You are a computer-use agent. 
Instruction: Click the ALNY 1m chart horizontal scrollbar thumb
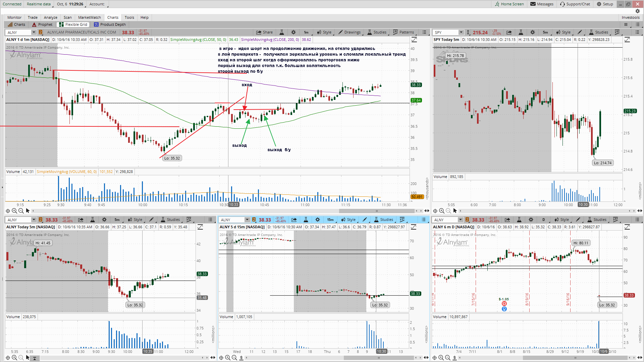[377, 211]
